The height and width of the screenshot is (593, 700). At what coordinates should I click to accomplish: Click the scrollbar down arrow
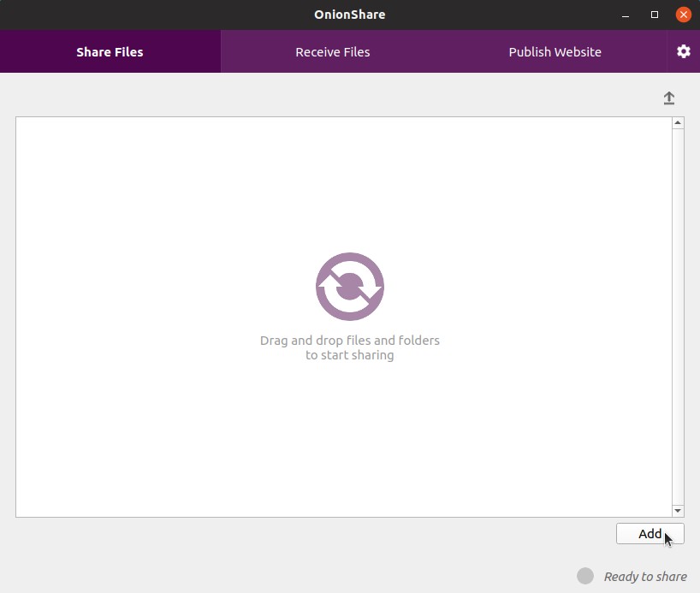click(677, 510)
